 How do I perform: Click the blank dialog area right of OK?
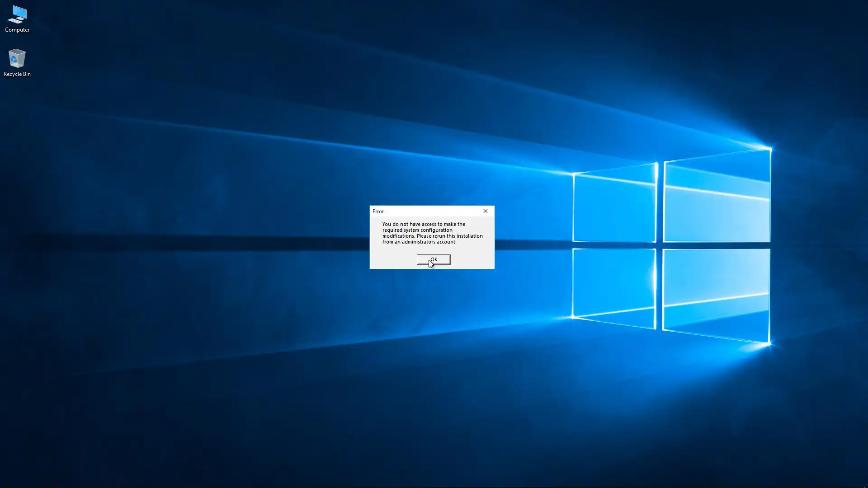472,259
